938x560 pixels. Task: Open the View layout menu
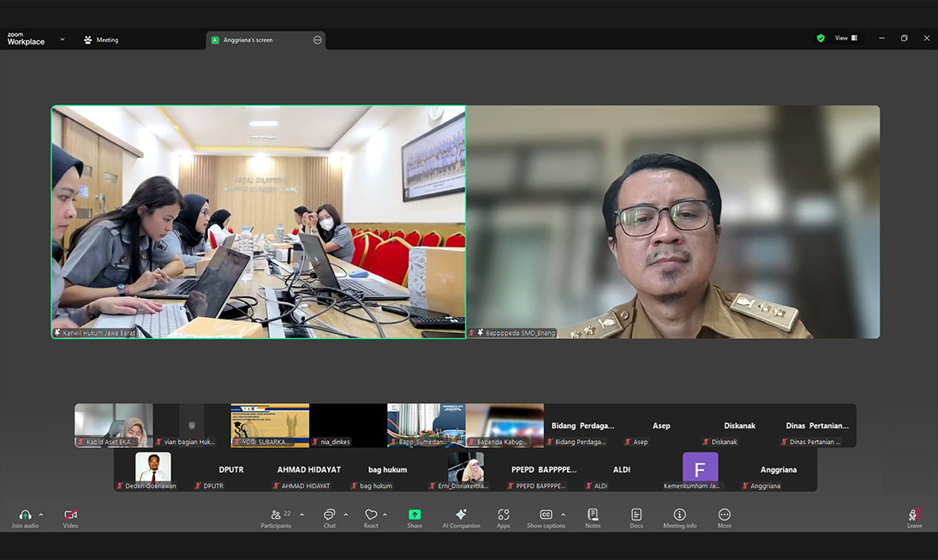pyautogui.click(x=845, y=39)
